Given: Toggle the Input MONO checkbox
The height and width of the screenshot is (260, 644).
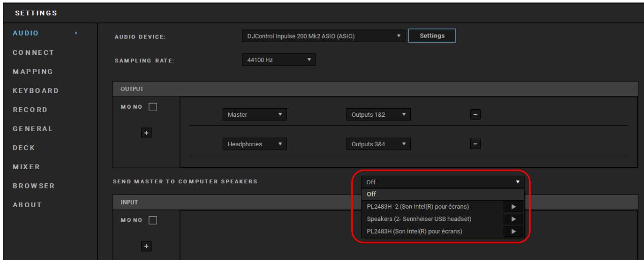Looking at the screenshot, I should 153,221.
